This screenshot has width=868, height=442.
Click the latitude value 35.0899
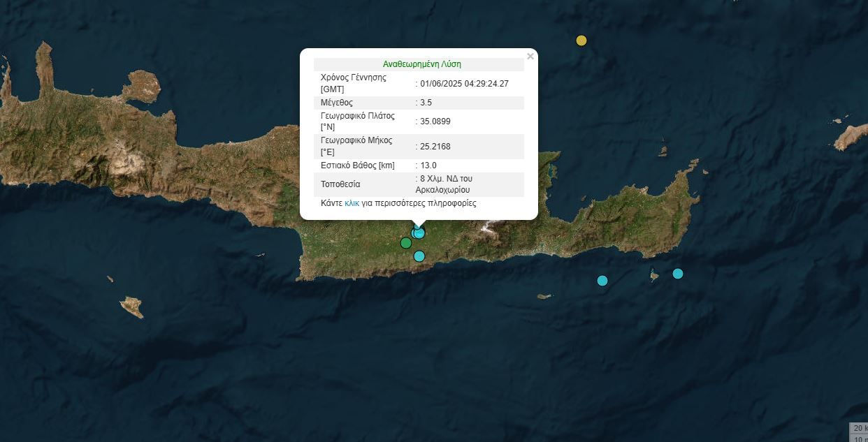[435, 121]
